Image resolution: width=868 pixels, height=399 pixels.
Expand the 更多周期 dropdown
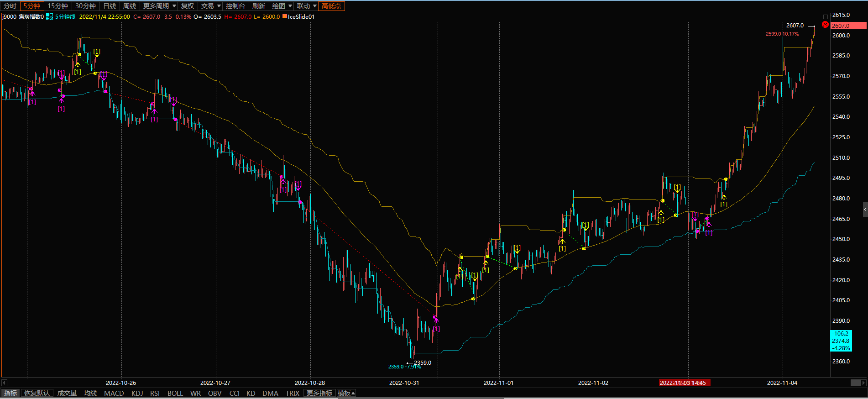(159, 6)
